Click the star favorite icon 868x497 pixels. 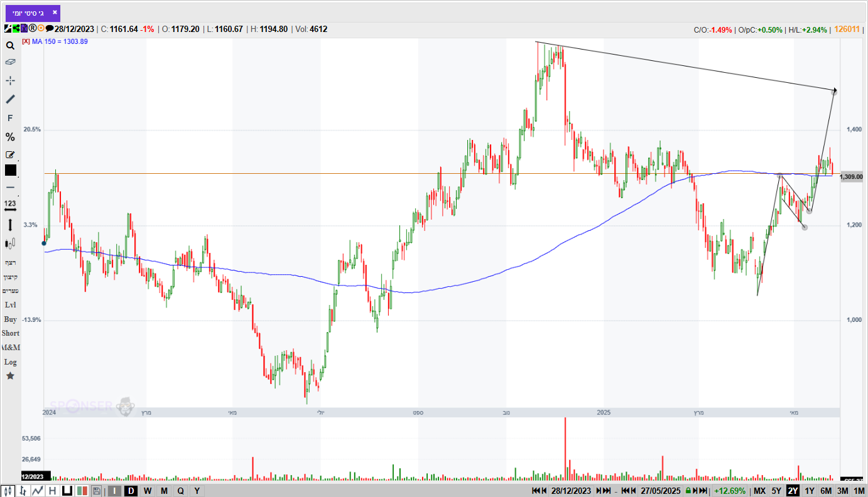pyautogui.click(x=10, y=376)
